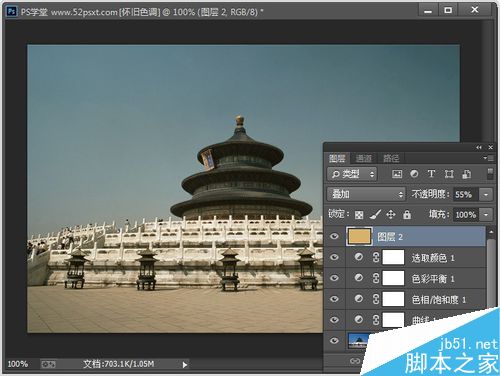Switch to the 路径 tab
The width and height of the screenshot is (500, 376).
[391, 158]
